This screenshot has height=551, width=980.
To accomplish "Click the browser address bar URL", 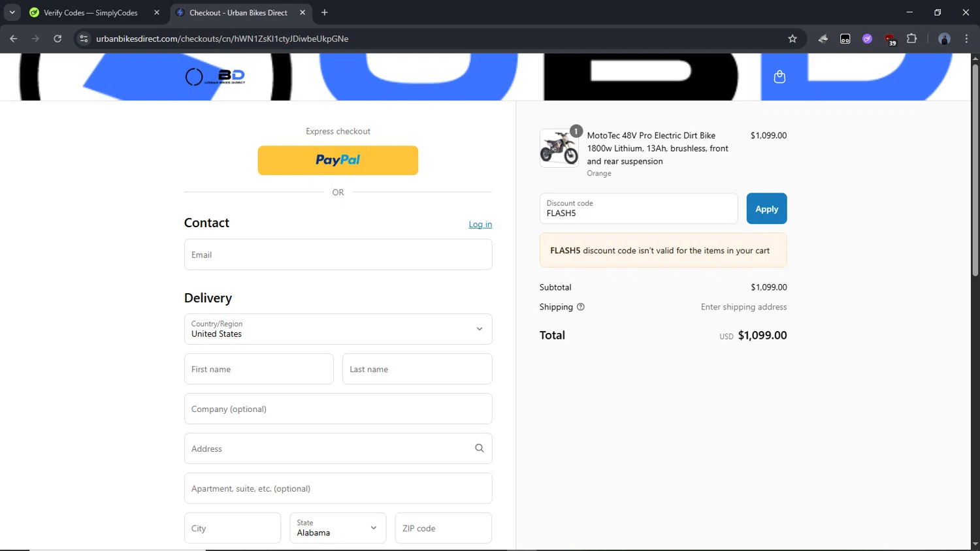I will pyautogui.click(x=222, y=39).
